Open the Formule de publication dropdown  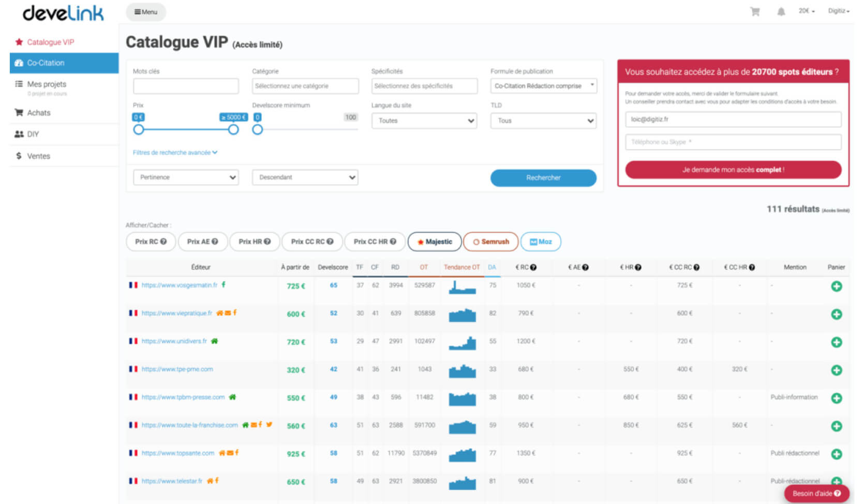point(543,86)
